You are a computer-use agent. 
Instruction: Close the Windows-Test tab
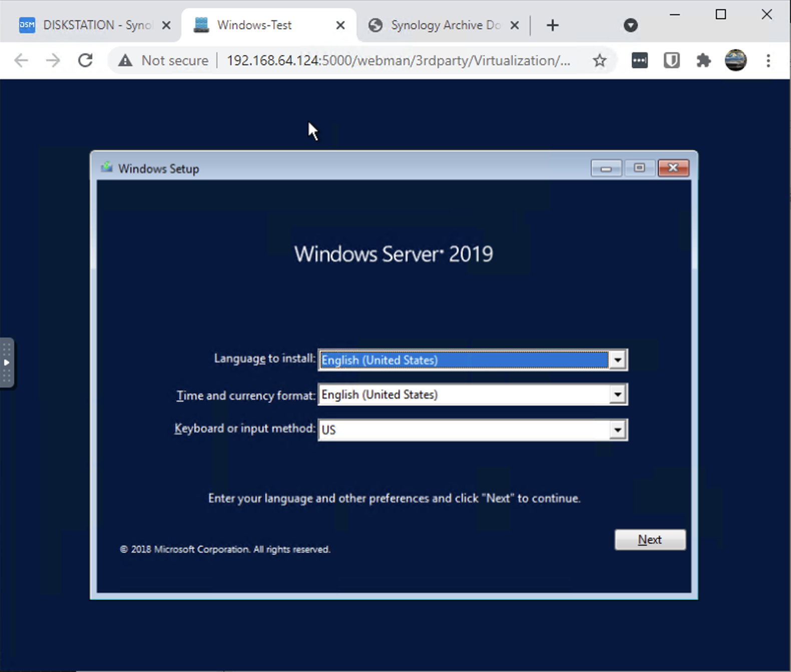[340, 25]
